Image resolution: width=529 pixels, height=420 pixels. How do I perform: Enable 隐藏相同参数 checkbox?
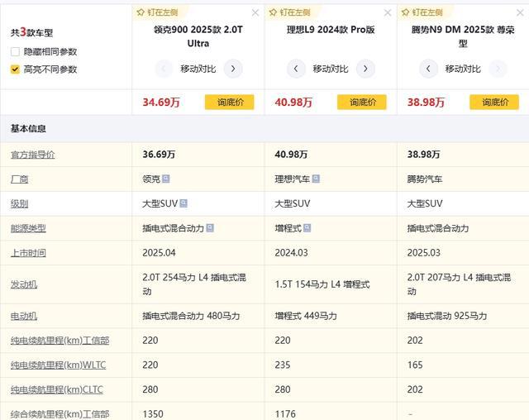15,51
